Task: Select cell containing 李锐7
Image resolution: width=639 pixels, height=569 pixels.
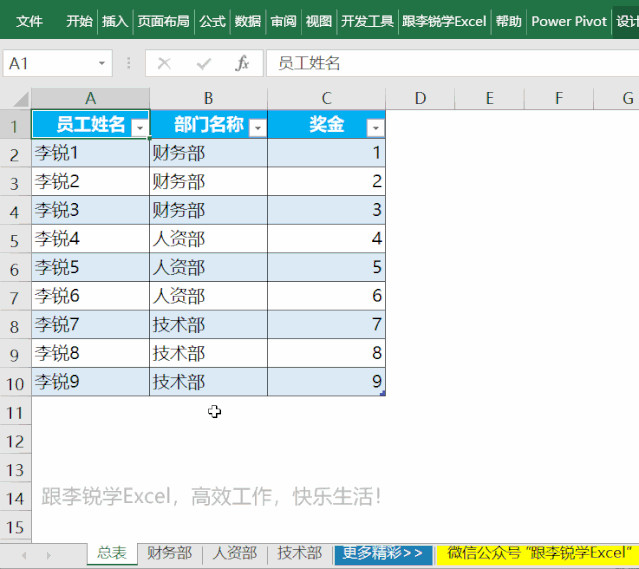Action: coord(90,325)
